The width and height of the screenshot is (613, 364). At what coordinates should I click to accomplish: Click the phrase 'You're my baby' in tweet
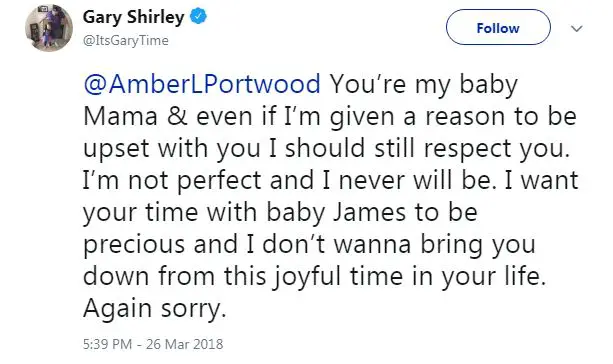[424, 84]
